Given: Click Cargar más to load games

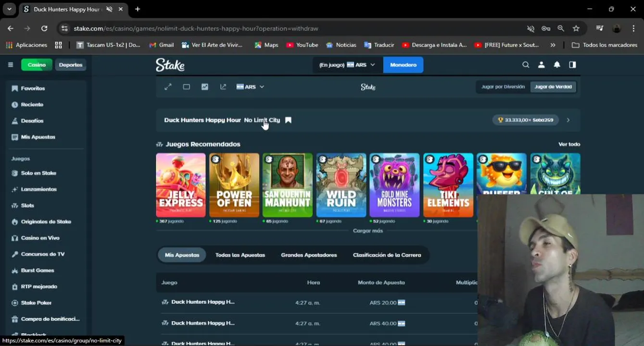Looking at the screenshot, I should click(x=368, y=231).
